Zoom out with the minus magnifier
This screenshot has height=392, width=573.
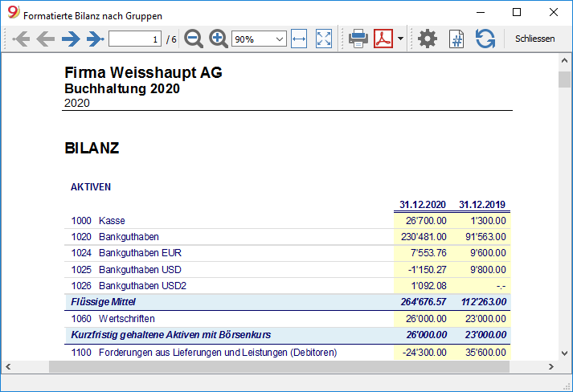click(x=194, y=39)
